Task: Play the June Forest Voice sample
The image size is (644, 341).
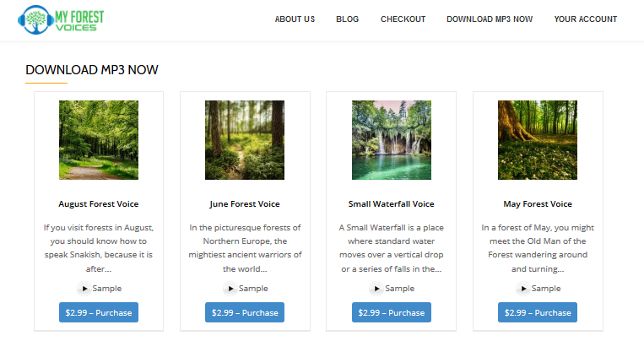Action: [x=230, y=289]
